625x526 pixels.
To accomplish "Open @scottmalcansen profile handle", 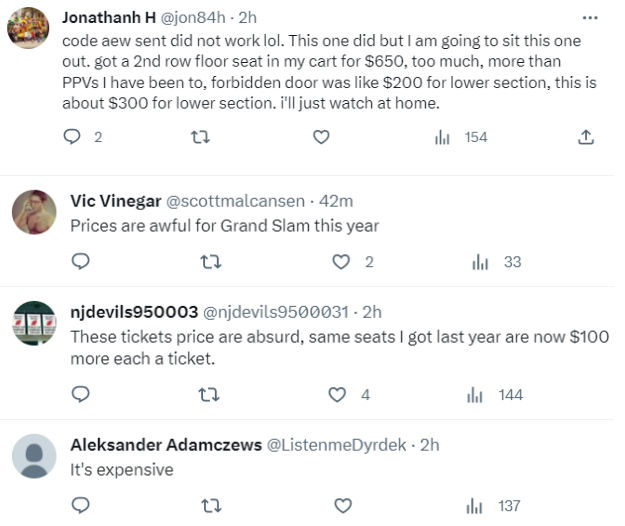I will tap(235, 201).
